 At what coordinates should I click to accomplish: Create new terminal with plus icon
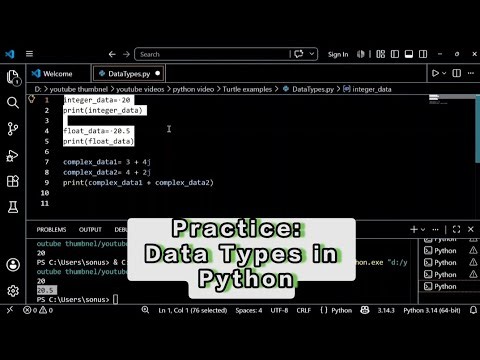pyautogui.click(x=414, y=229)
